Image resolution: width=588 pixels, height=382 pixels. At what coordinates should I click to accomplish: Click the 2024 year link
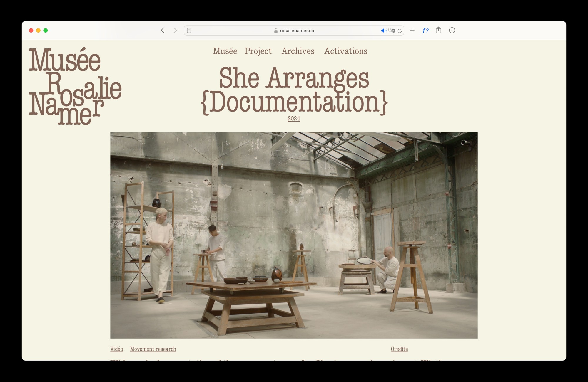(x=294, y=118)
